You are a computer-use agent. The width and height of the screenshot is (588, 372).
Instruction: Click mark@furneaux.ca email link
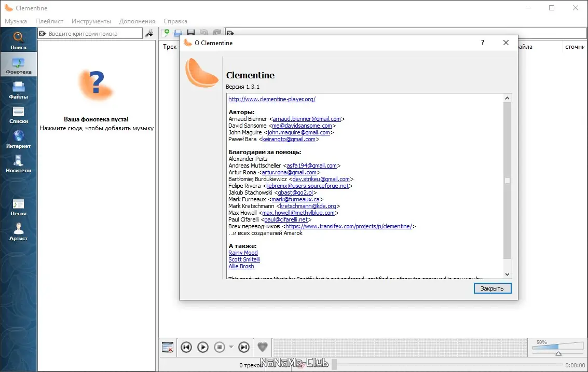[x=295, y=199]
